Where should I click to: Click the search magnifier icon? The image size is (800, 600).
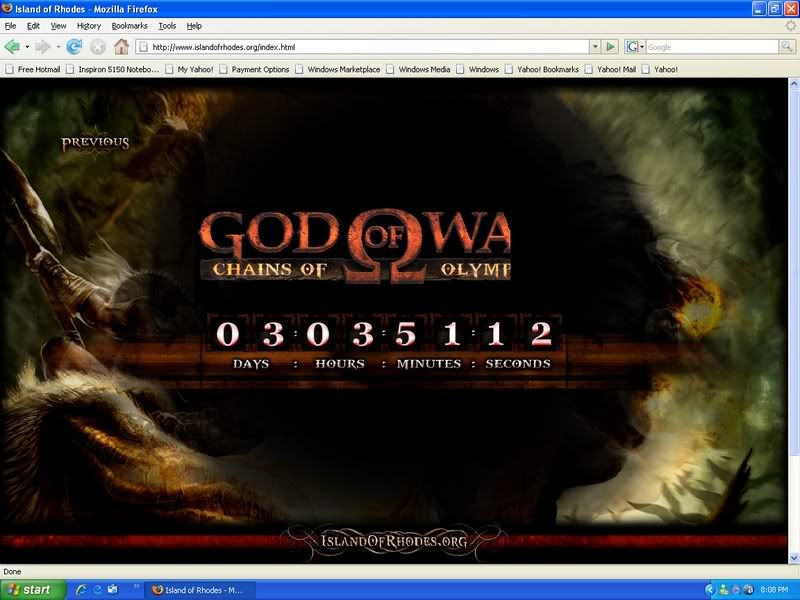pyautogui.click(x=787, y=47)
